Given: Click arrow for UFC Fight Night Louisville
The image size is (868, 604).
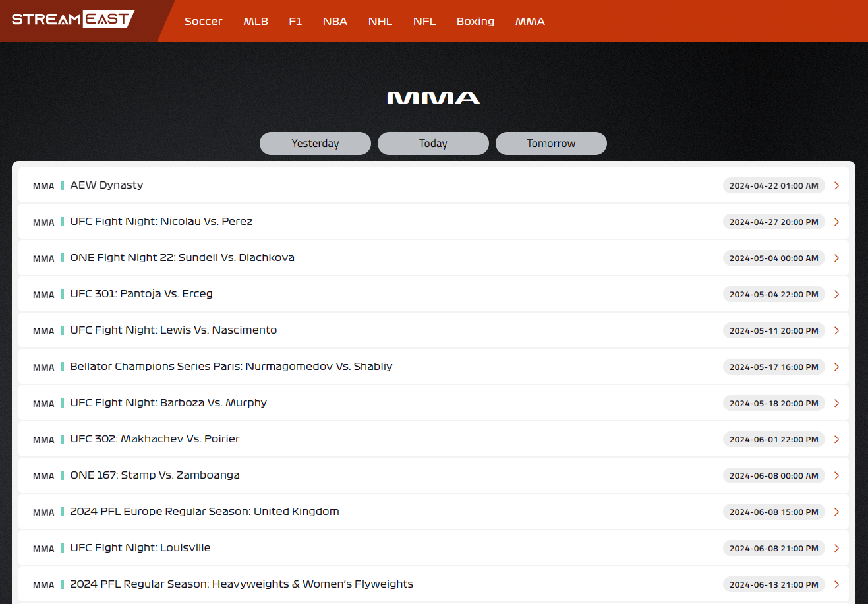Looking at the screenshot, I should (836, 549).
